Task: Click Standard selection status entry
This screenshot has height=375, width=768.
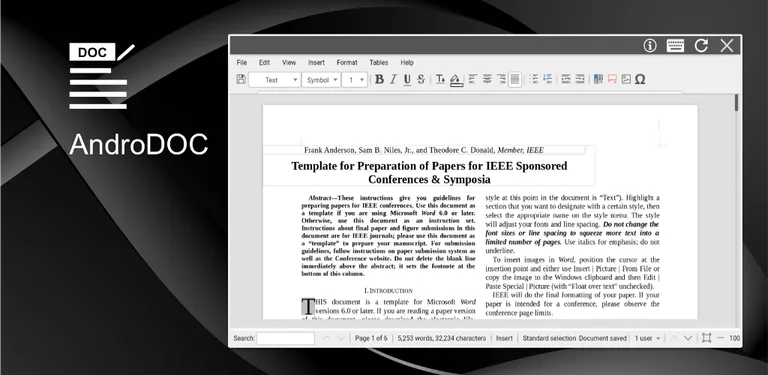Action: pos(550,338)
